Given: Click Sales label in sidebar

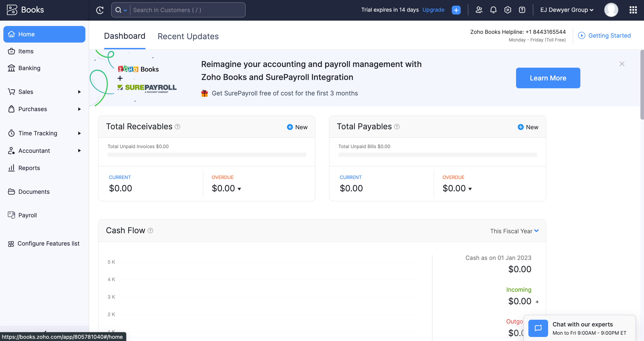Looking at the screenshot, I should [26, 92].
